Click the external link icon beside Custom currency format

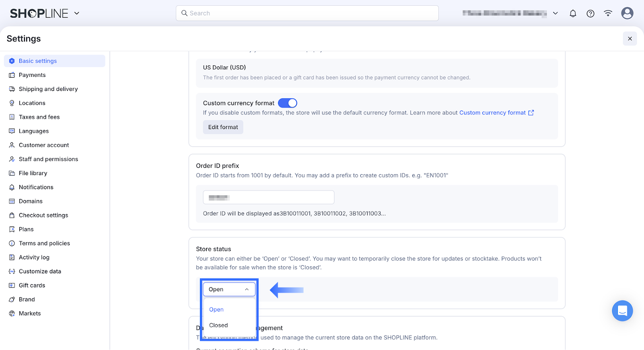pyautogui.click(x=531, y=113)
